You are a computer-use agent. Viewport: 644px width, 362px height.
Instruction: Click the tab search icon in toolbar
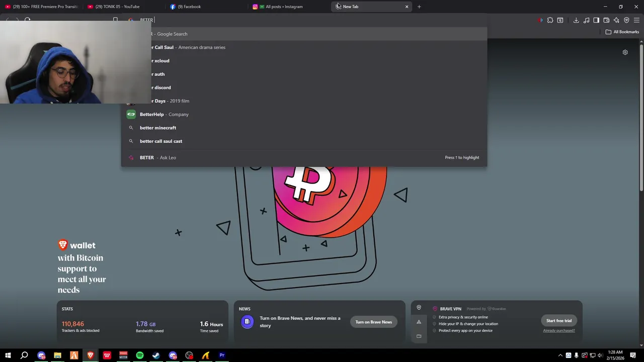tap(560, 20)
